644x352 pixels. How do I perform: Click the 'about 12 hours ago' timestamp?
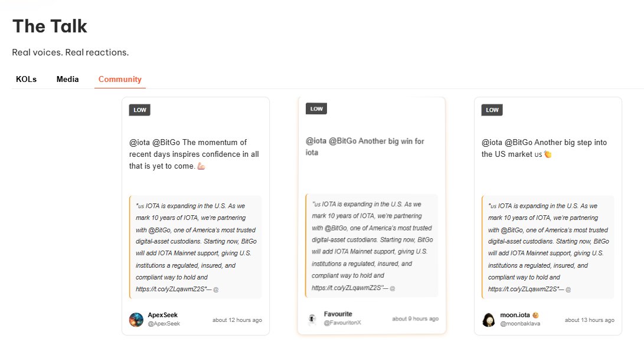(237, 320)
